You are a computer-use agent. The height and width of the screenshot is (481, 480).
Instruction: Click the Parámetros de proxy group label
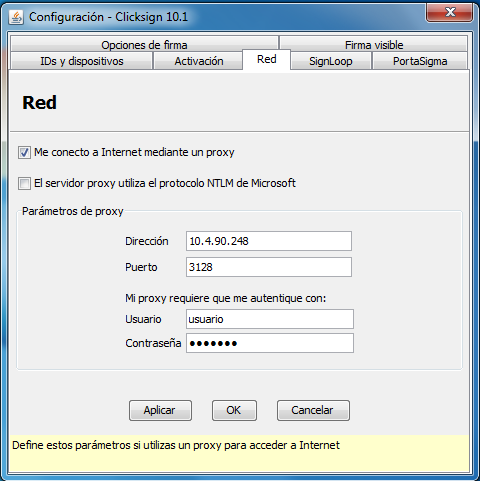click(73, 211)
